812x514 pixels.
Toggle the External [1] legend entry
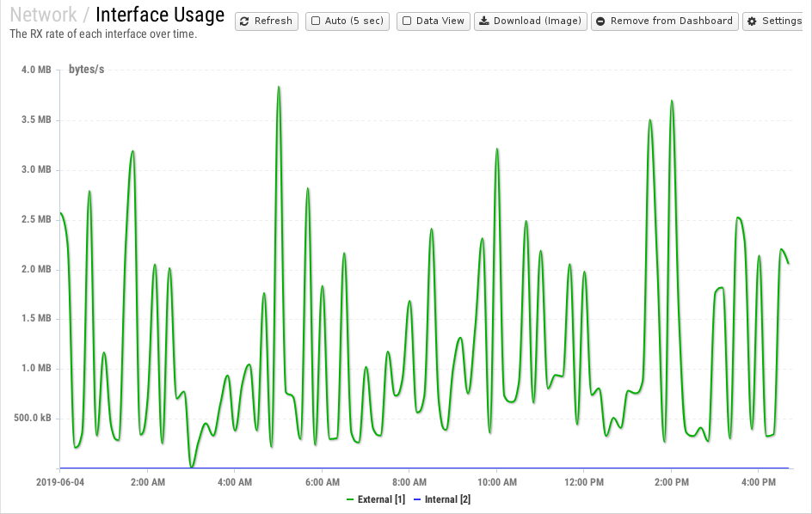(376, 499)
